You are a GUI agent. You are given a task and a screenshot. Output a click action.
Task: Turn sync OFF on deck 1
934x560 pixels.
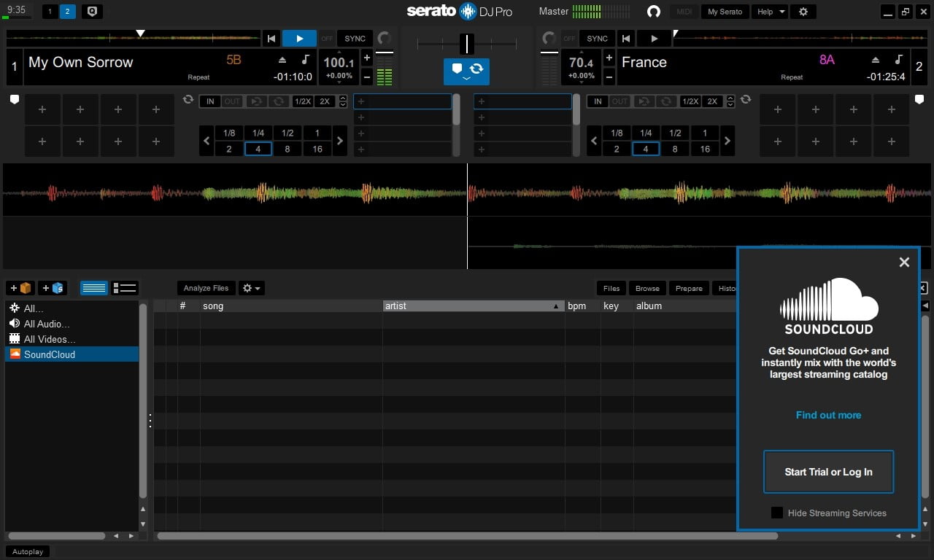(328, 39)
